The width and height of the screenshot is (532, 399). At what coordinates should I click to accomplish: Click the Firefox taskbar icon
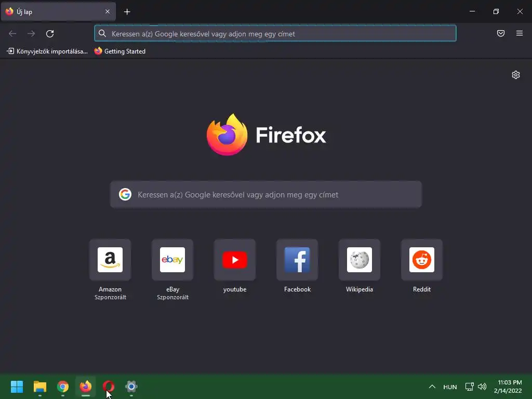[86, 387]
